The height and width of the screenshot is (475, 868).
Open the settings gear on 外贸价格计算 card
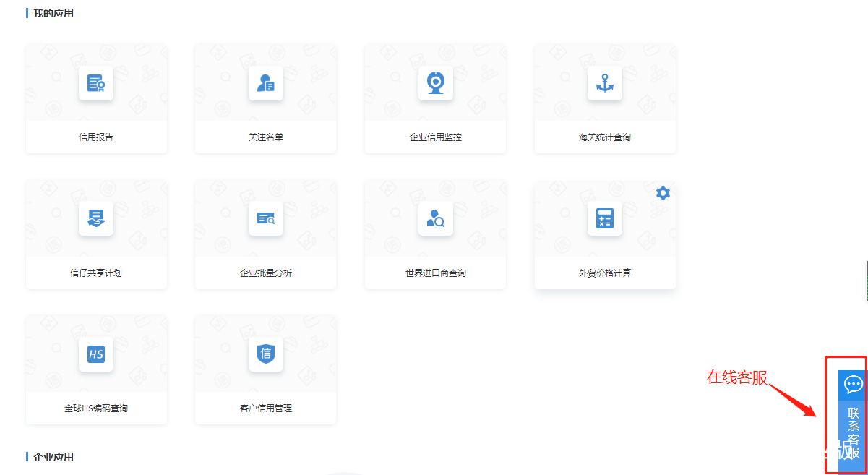662,192
